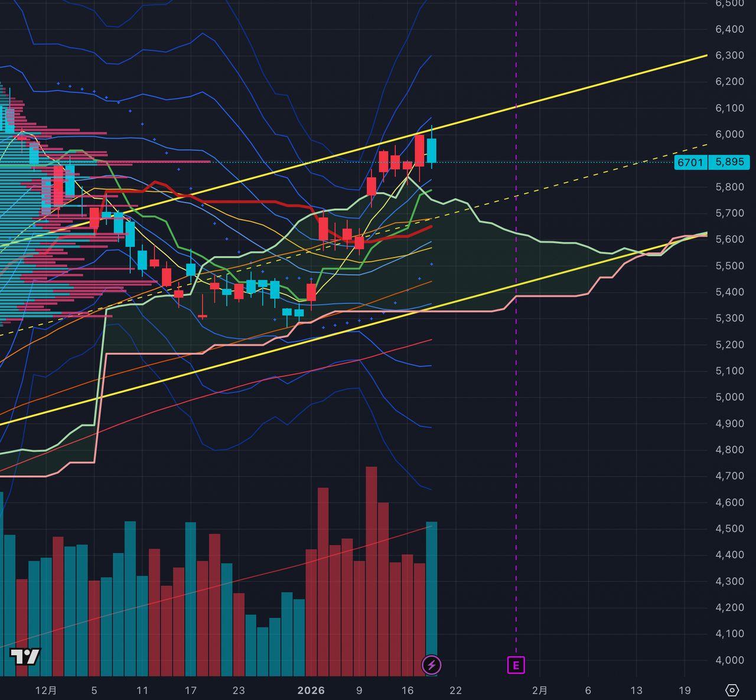Click the 6701 symbol price tag
Viewport: 756px width, 700px height.
tap(690, 162)
